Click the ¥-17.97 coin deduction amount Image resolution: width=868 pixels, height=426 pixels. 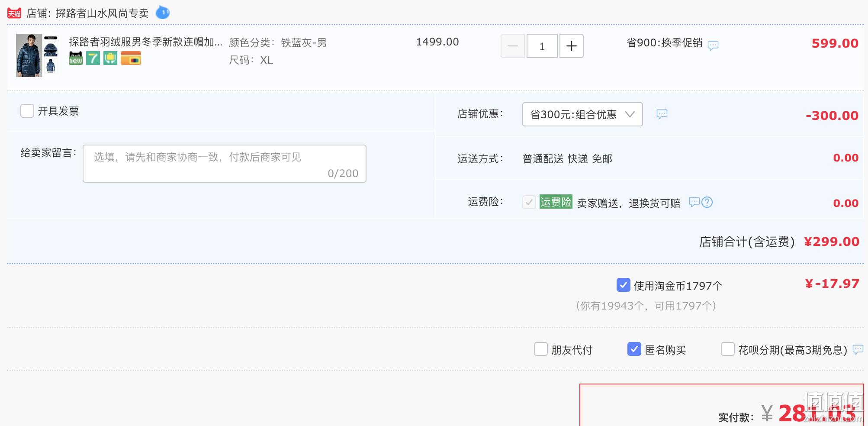click(832, 284)
